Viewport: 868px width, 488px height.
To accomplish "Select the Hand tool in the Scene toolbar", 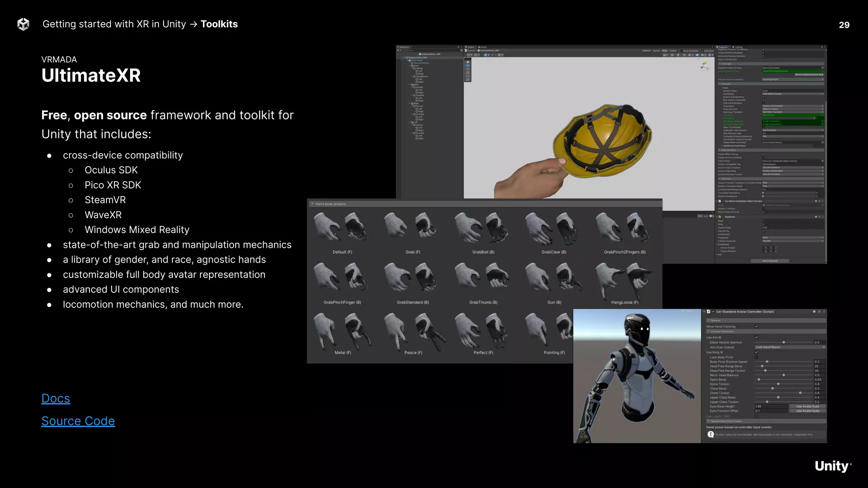I will click(467, 62).
